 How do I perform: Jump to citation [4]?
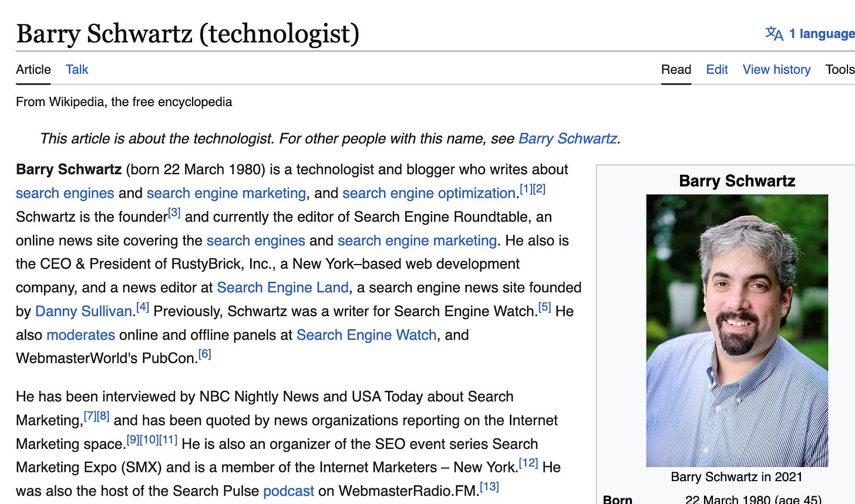pos(143,307)
